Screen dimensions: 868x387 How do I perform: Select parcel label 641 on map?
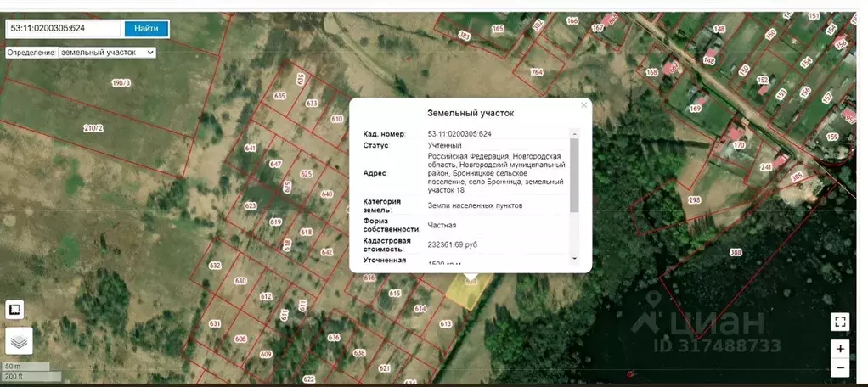pyautogui.click(x=251, y=149)
